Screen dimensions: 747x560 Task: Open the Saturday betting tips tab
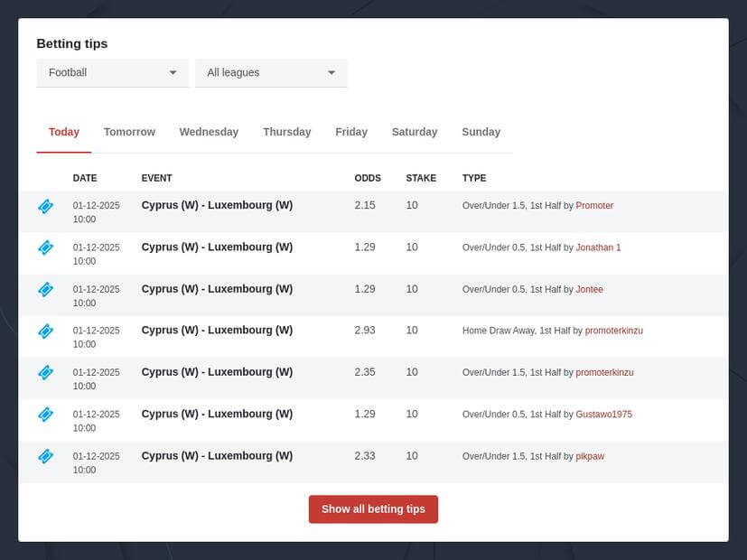[414, 132]
